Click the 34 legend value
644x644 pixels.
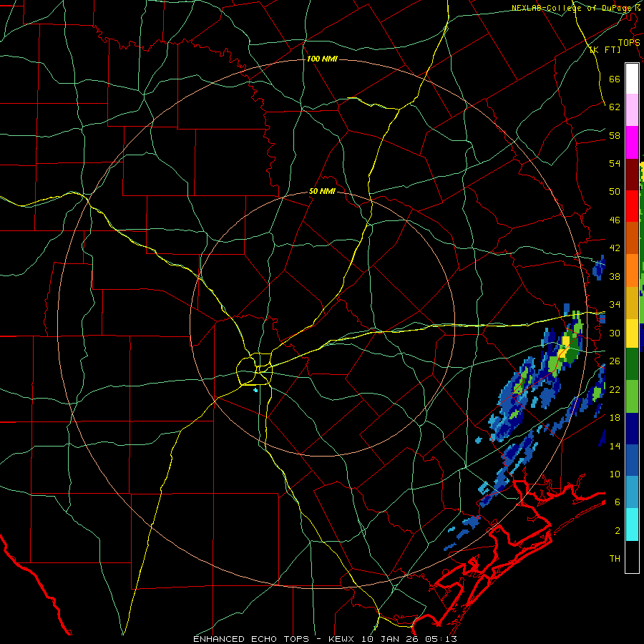click(615, 304)
